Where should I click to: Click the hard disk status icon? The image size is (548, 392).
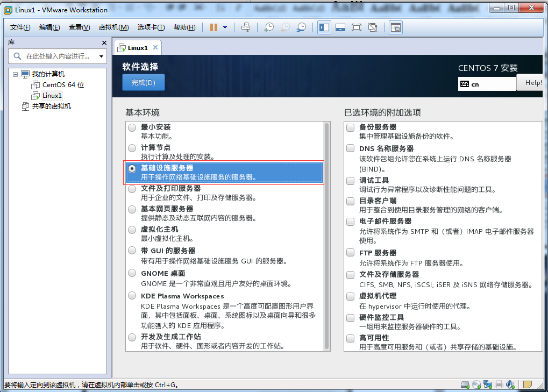pyautogui.click(x=465, y=384)
